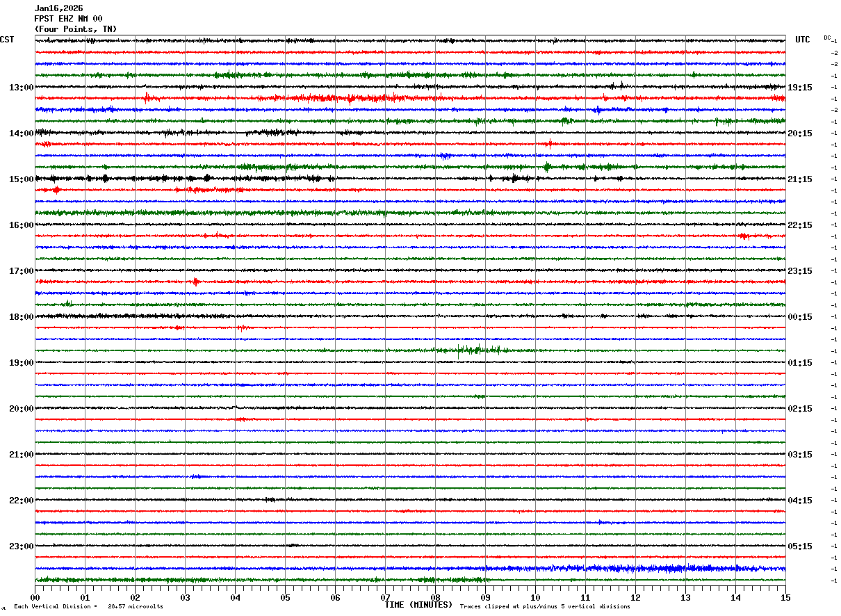The height and width of the screenshot is (616, 841).
Task: Click the DC offset column header
Action: pos(827,38)
